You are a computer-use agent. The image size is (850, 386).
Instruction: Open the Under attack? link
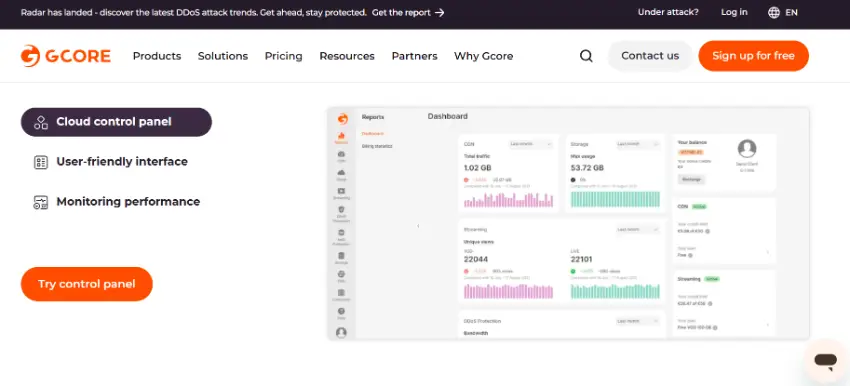coord(668,12)
